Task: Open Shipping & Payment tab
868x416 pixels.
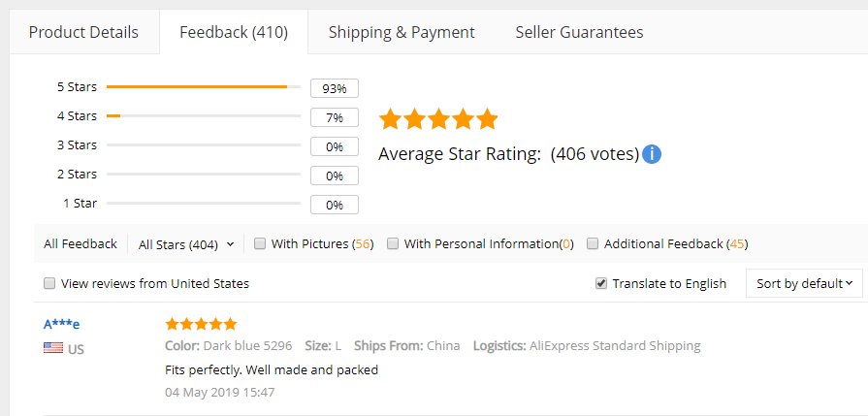Action: pyautogui.click(x=402, y=32)
